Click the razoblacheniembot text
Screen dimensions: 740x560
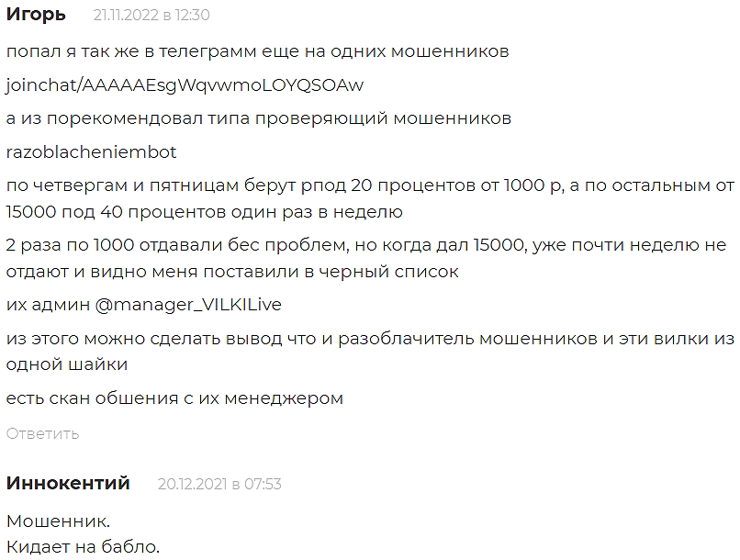tap(91, 151)
